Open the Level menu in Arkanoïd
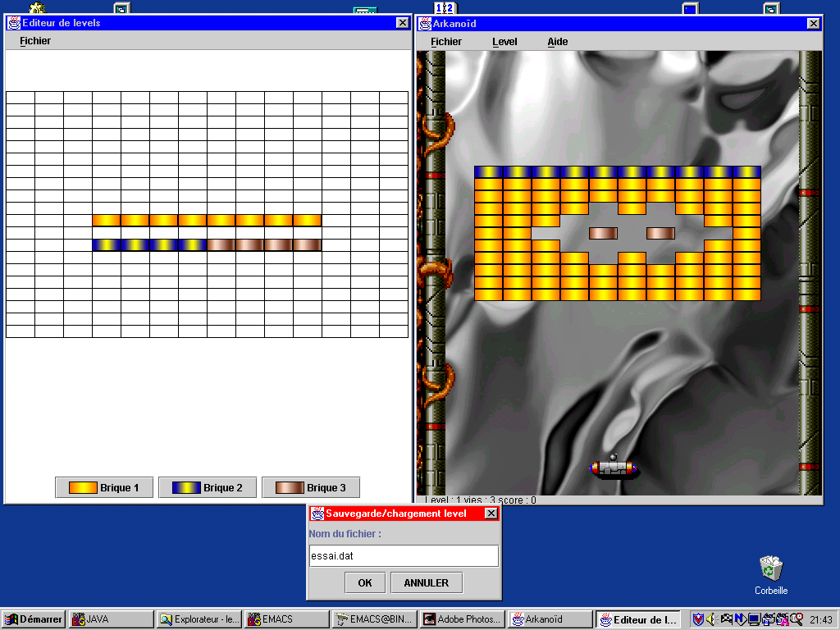840x630 pixels. pyautogui.click(x=504, y=42)
